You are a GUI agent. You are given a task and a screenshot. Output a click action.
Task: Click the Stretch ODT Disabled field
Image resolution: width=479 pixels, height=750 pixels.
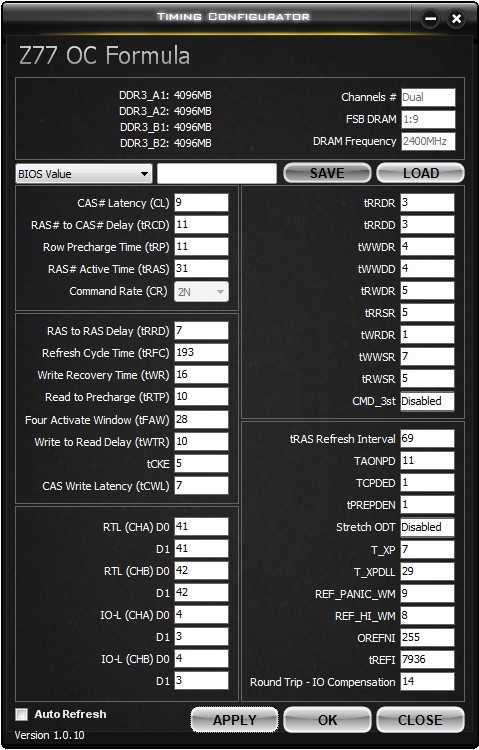pos(427,528)
